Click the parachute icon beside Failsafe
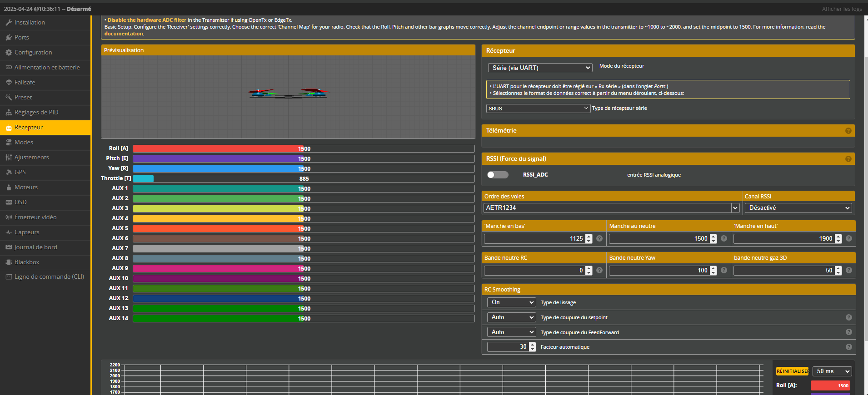868x395 pixels. [9, 83]
